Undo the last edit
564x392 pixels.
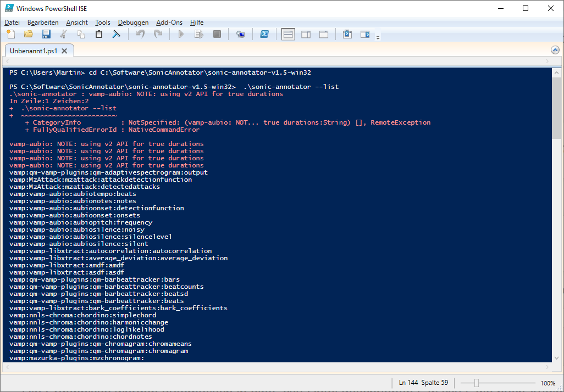click(140, 33)
